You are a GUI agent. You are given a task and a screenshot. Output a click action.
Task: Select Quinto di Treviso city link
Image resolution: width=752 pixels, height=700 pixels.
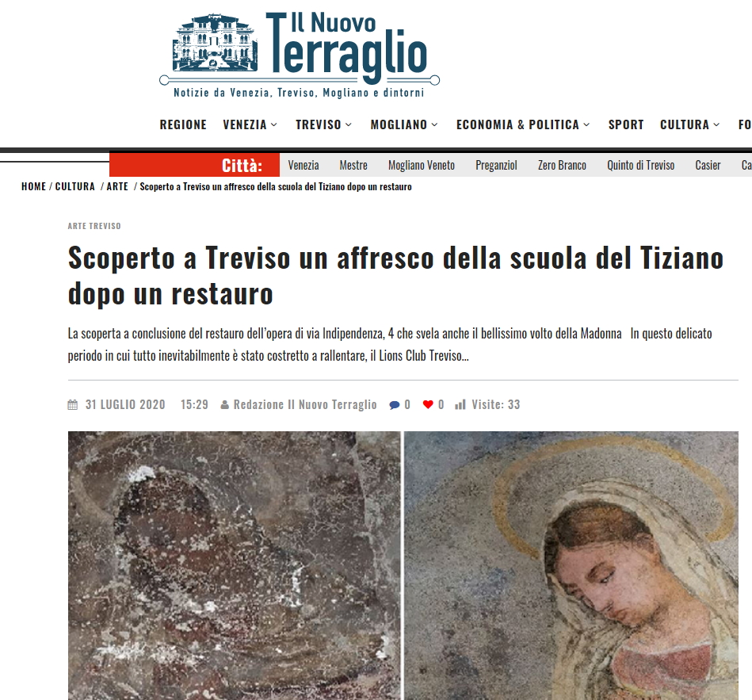tap(641, 166)
